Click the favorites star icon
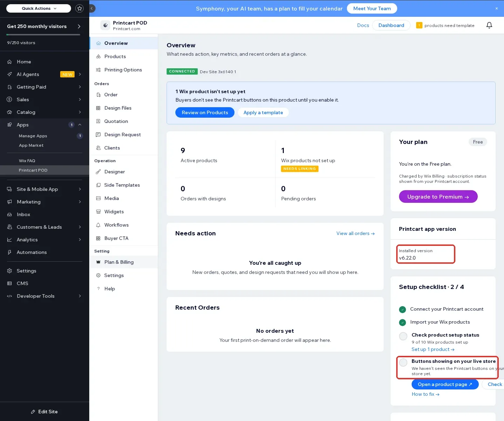 (x=80, y=8)
